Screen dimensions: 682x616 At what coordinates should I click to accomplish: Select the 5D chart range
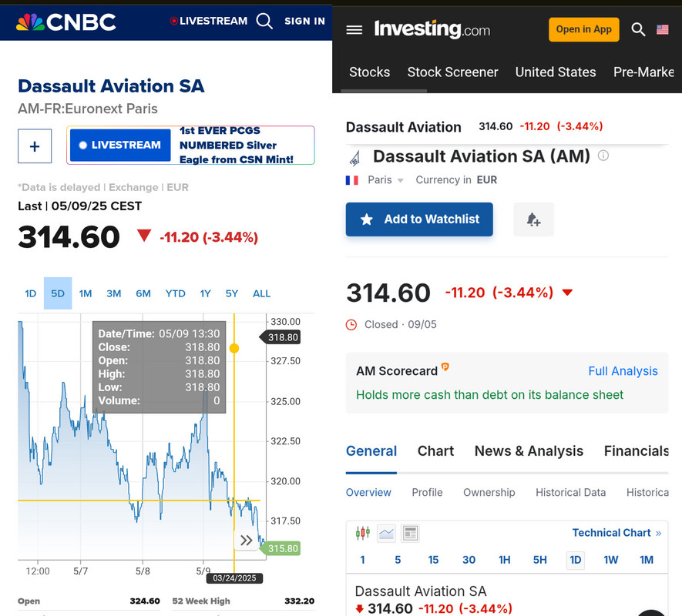(x=58, y=293)
